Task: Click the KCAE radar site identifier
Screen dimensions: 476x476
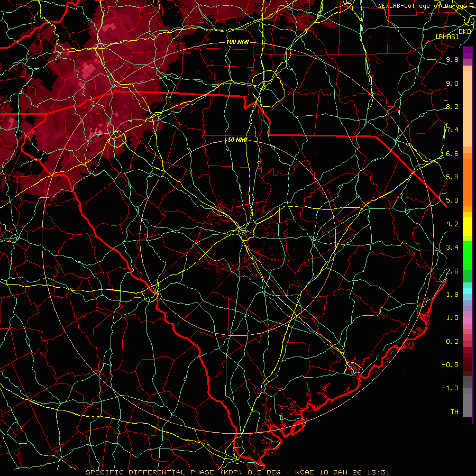Action: tap(305, 472)
